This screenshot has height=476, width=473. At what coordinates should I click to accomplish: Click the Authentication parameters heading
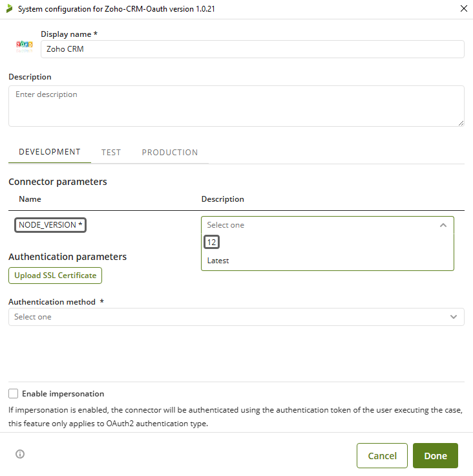coord(67,257)
